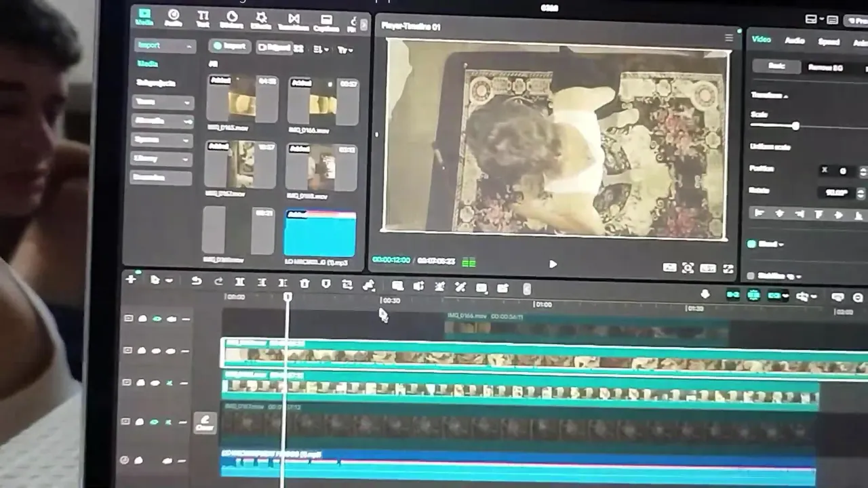Click the Scale slider handle
Screen dimensions: 868x488
pos(795,126)
